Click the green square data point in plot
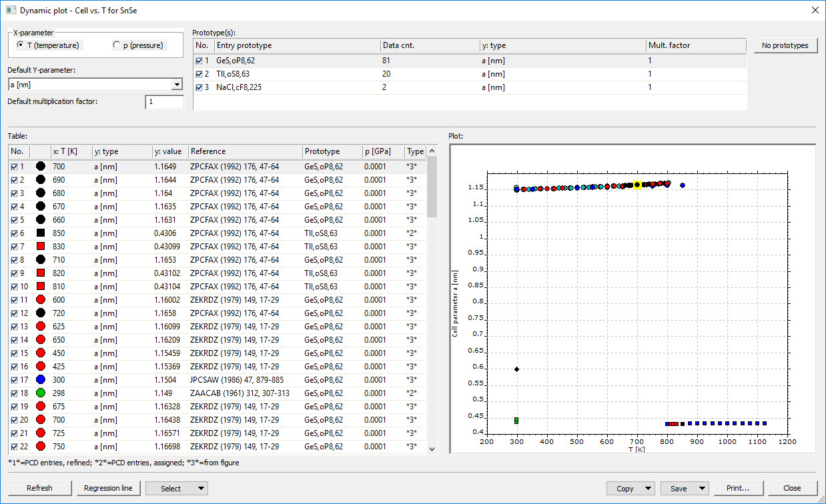This screenshot has height=504, width=826. pos(516,420)
